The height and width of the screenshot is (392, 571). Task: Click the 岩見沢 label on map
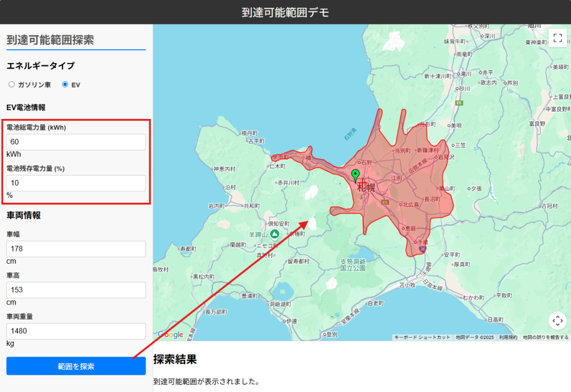point(446,157)
